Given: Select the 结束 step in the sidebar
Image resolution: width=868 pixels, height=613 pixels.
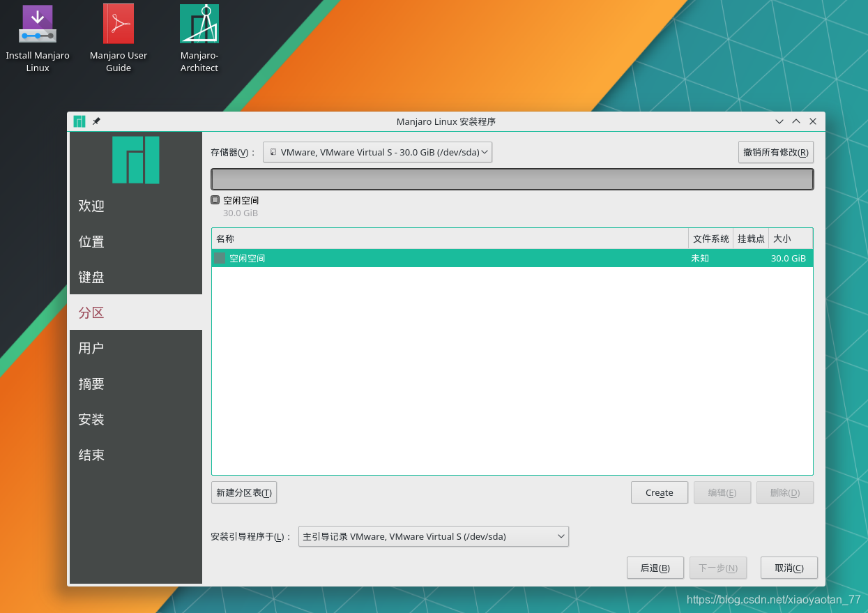Looking at the screenshot, I should coord(136,455).
